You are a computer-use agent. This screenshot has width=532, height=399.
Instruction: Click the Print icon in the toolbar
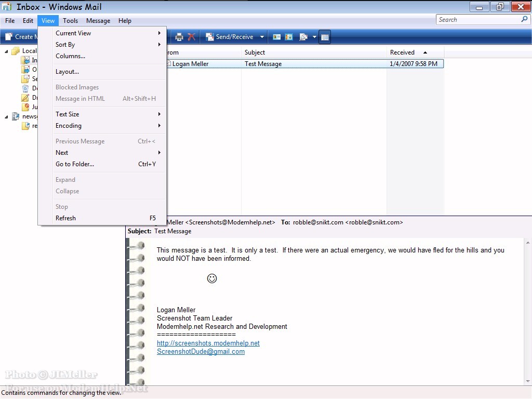coord(179,37)
